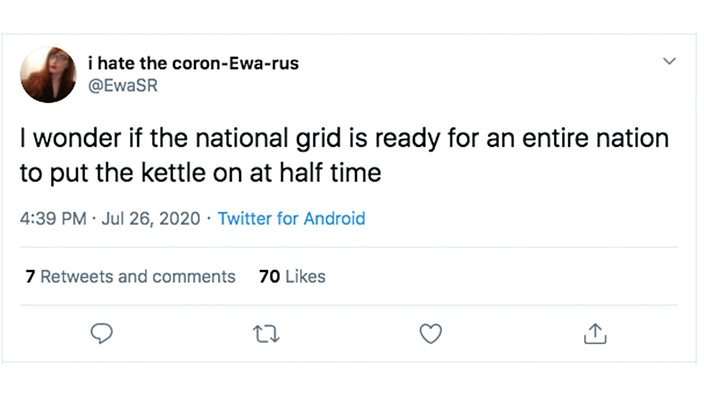Show the list of Likes label
Image resolution: width=704 pixels, height=396 pixels.
[305, 277]
